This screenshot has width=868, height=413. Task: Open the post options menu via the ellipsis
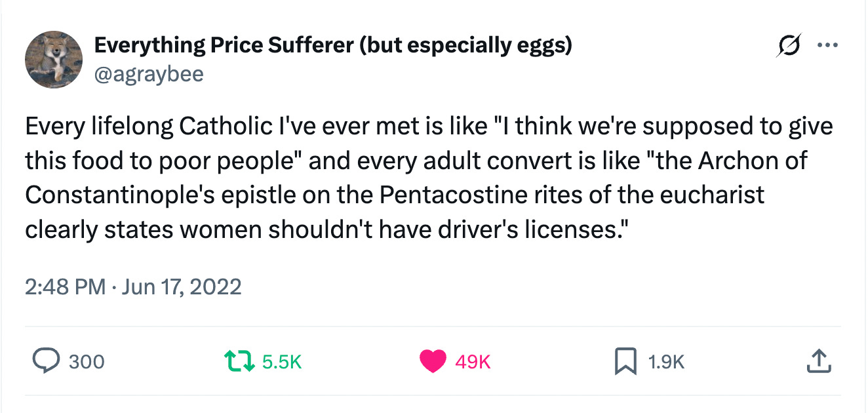click(827, 45)
